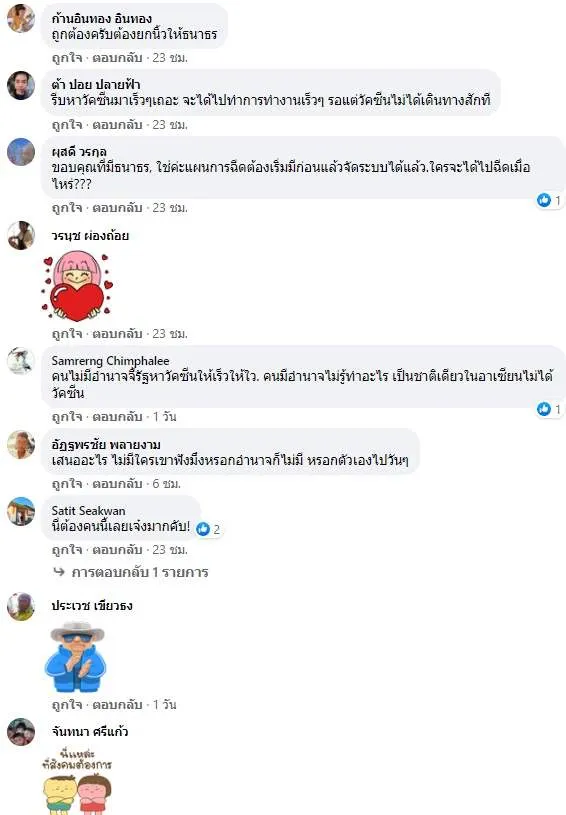Reply to ประเวช เขียวธง's comment

pos(117,705)
